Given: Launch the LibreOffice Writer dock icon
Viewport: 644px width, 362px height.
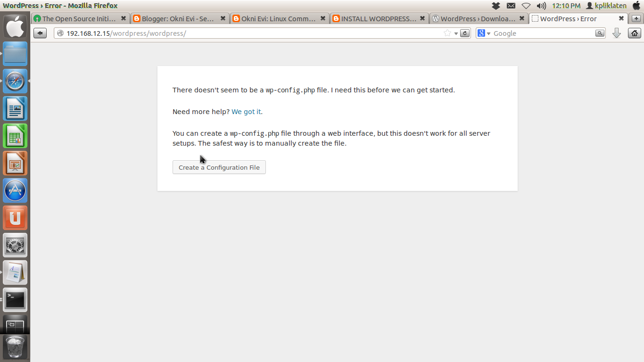Looking at the screenshot, I should (x=16, y=108).
